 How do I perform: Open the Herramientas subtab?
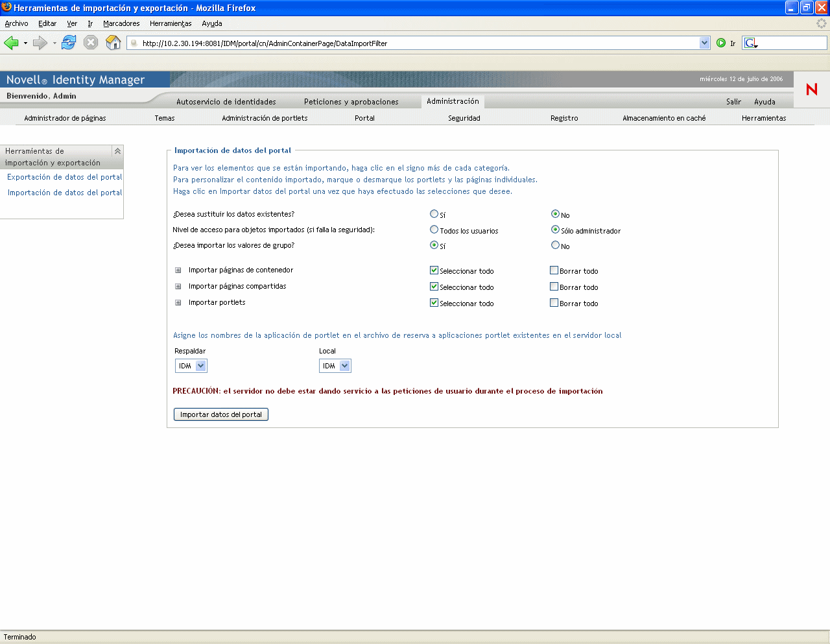point(764,118)
